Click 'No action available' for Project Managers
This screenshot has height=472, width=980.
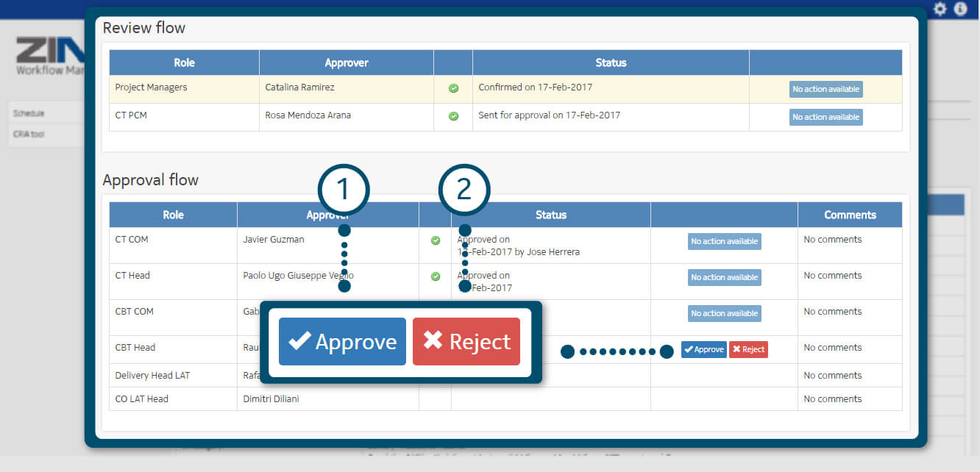pos(825,89)
